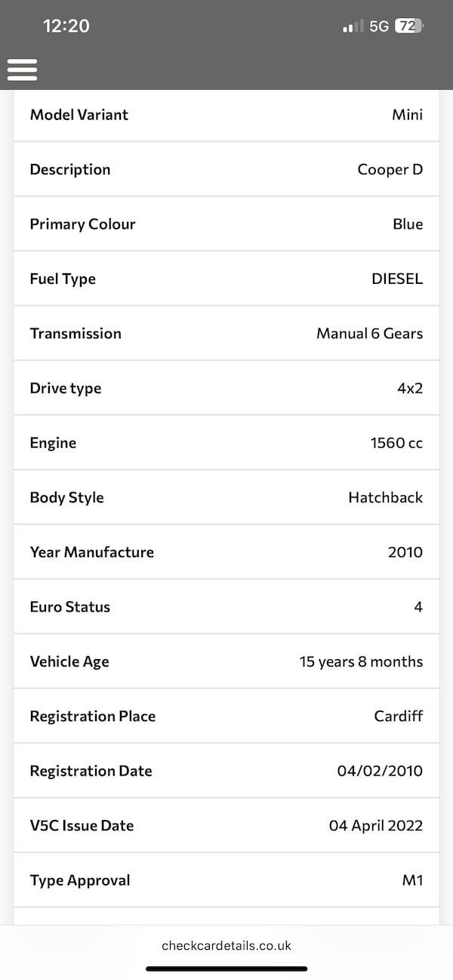
Task: Select the Primary Colour label
Action: [82, 224]
